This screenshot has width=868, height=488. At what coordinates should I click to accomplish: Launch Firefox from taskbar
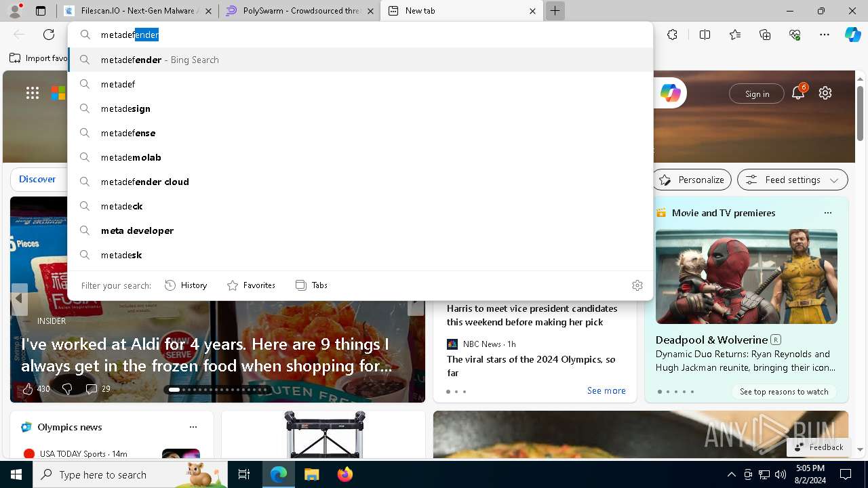[x=344, y=475]
